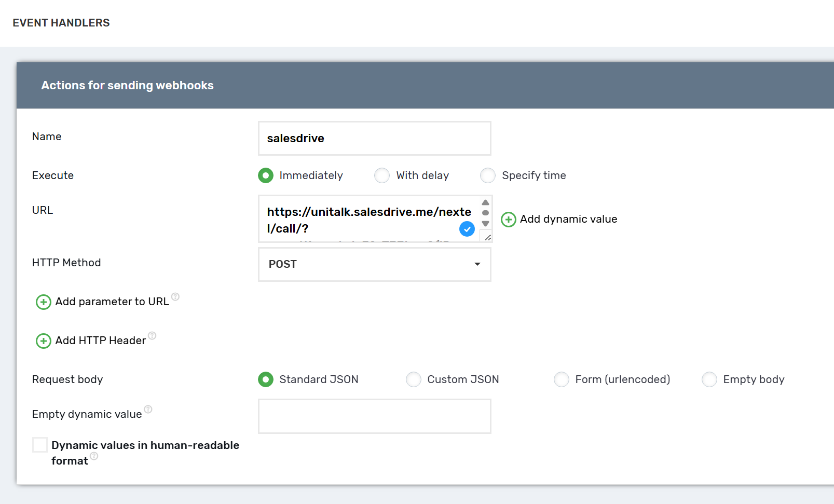Open help icon for human-readable format option
834x504 pixels.
pyautogui.click(x=94, y=456)
